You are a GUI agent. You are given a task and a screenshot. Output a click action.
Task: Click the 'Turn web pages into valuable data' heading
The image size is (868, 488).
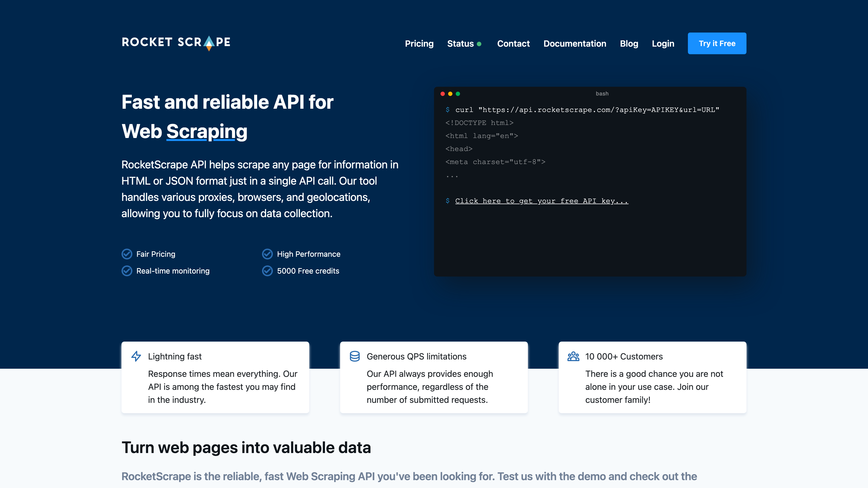click(x=246, y=448)
